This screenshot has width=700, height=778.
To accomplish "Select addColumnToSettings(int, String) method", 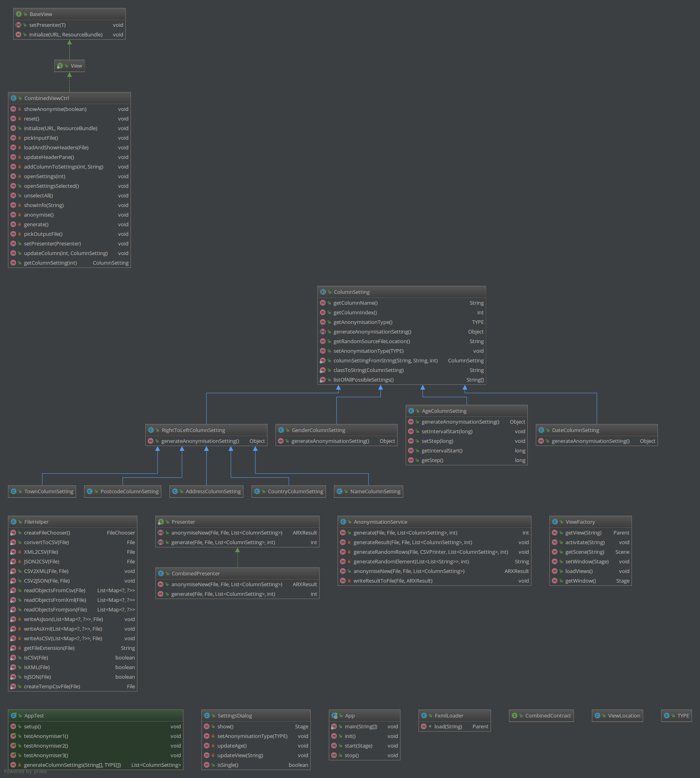I will (x=69, y=167).
